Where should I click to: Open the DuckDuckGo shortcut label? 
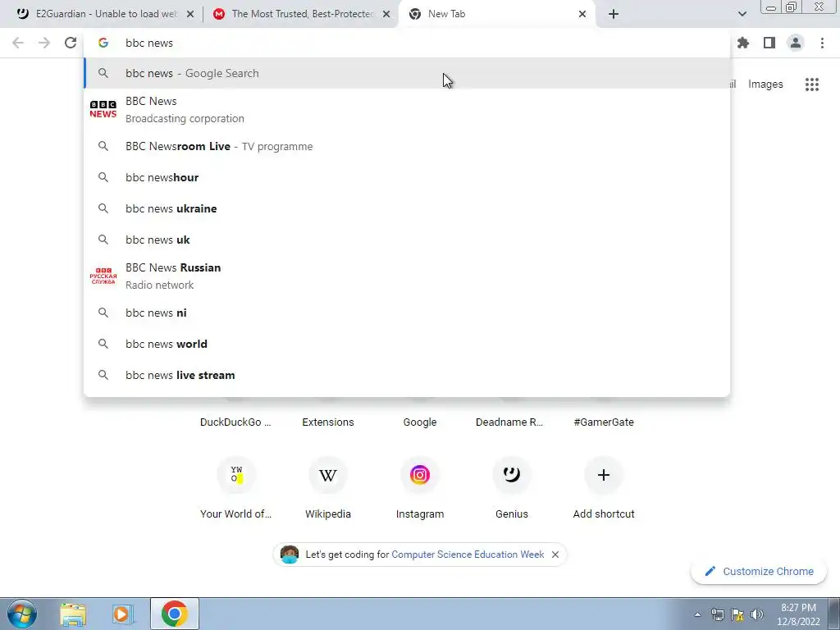pyautogui.click(x=235, y=422)
